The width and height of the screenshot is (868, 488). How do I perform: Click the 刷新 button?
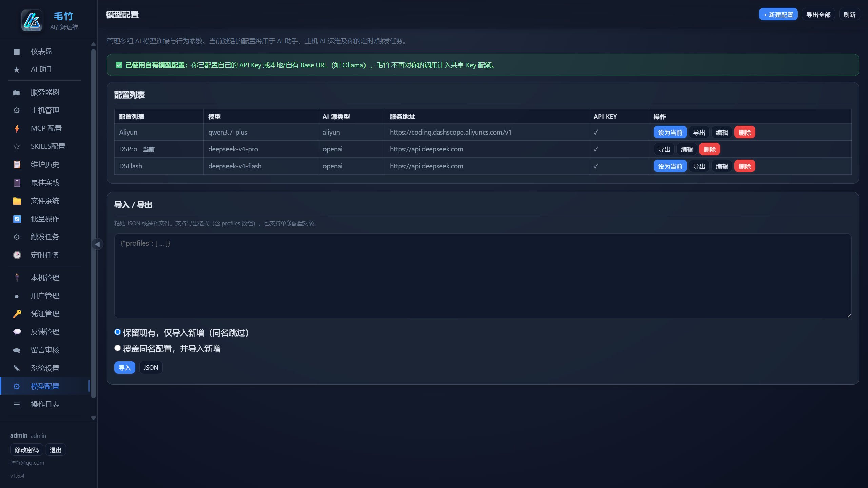849,15
